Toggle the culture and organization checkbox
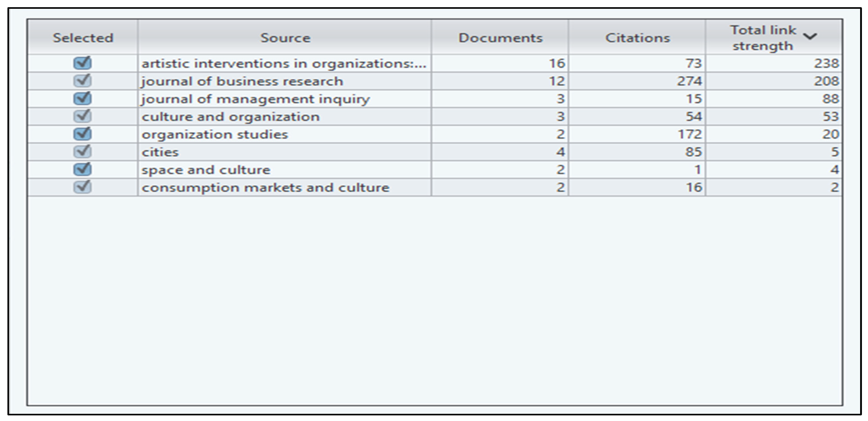Viewport: 868px width, 421px height. click(82, 117)
